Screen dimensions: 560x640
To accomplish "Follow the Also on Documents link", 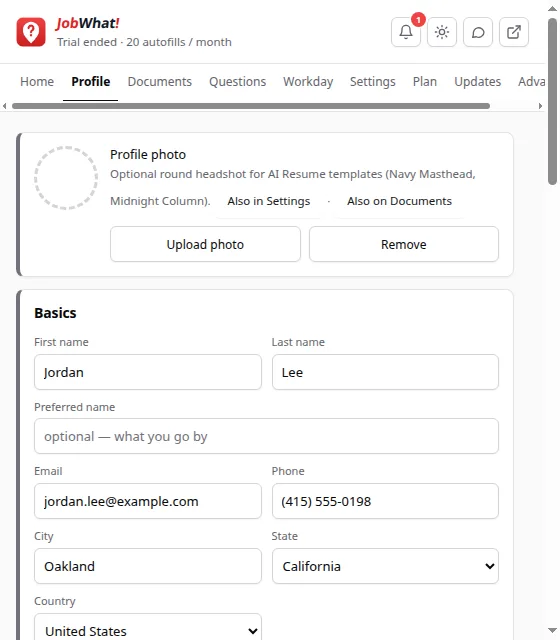I will 399,201.
